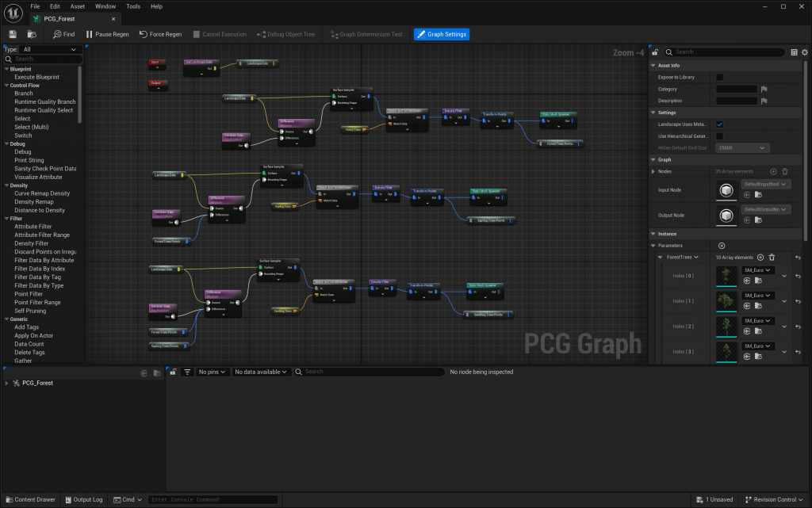Uncheck Landscape Uses Metadata checkbox
Image resolution: width=812 pixels, height=508 pixels.
tap(719, 124)
